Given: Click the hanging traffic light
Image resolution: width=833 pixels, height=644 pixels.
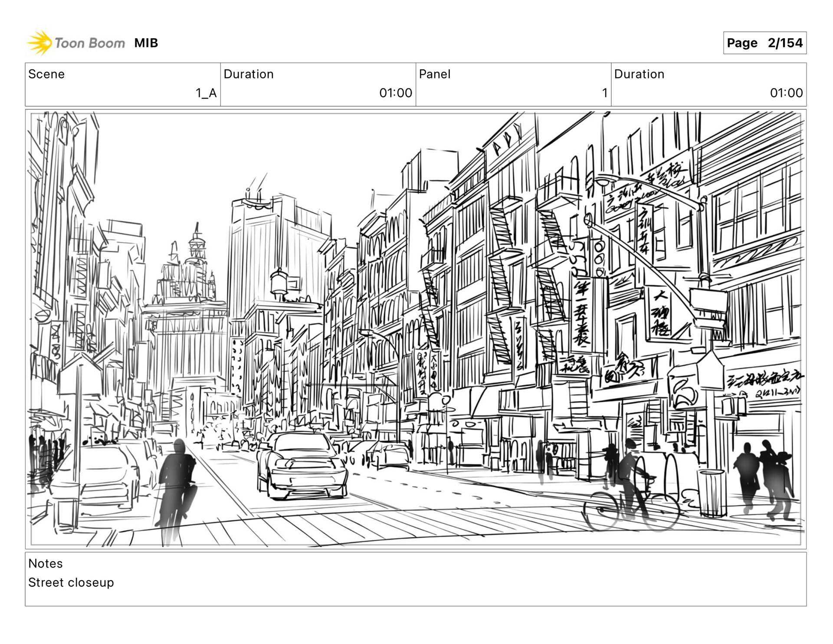Looking at the screenshot, I should point(600,259).
